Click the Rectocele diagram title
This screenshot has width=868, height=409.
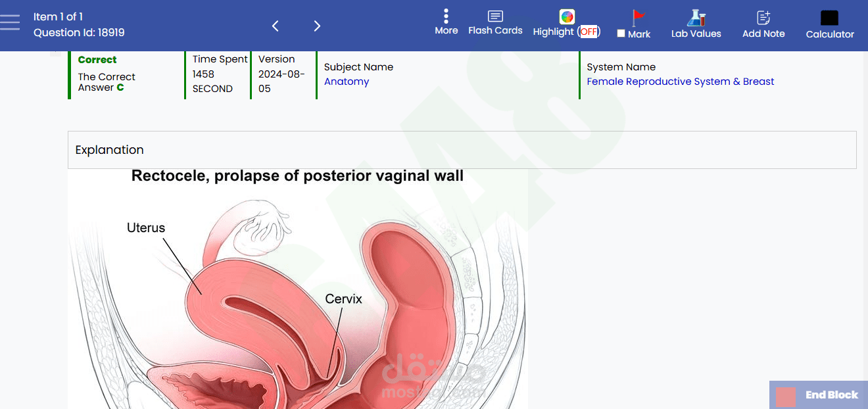tap(297, 176)
